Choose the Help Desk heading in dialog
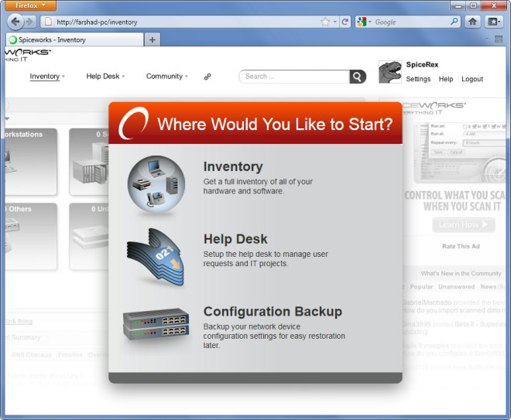The height and width of the screenshot is (420, 511). [235, 239]
